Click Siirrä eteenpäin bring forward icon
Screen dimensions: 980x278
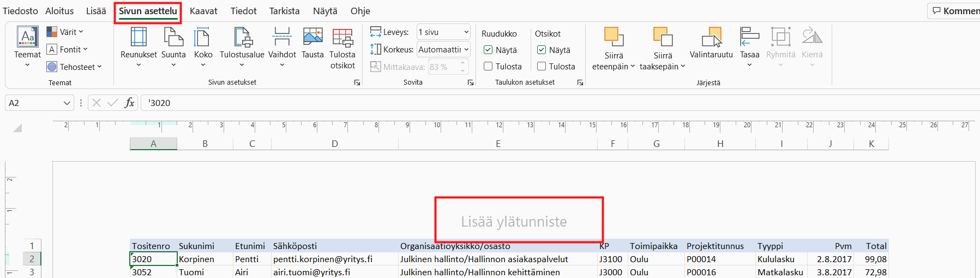[614, 37]
